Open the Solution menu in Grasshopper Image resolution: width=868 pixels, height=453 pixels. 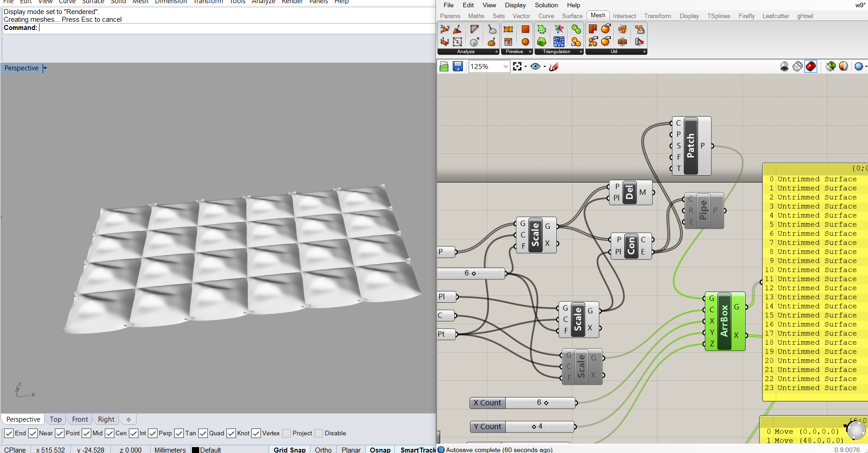coord(546,5)
